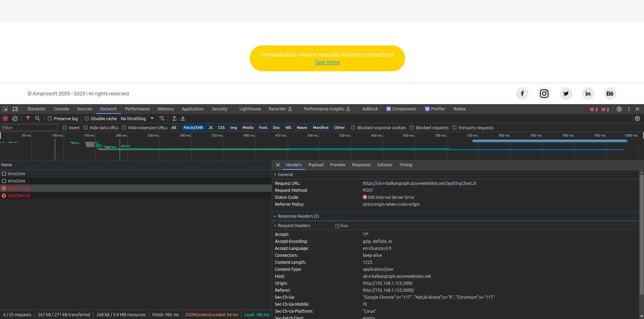Check Hide data URLs
Screen dimensions: 644x319
point(85,128)
